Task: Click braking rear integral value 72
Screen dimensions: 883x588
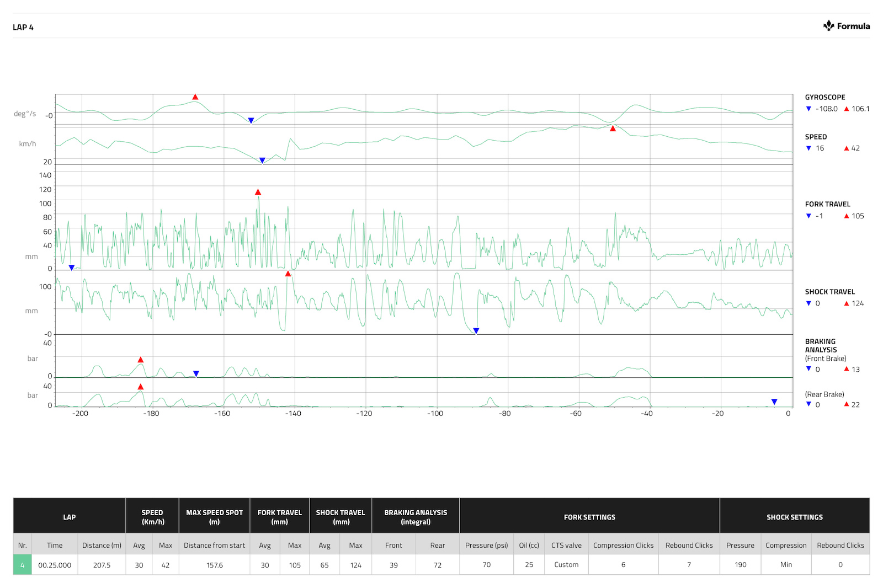Action: click(438, 565)
